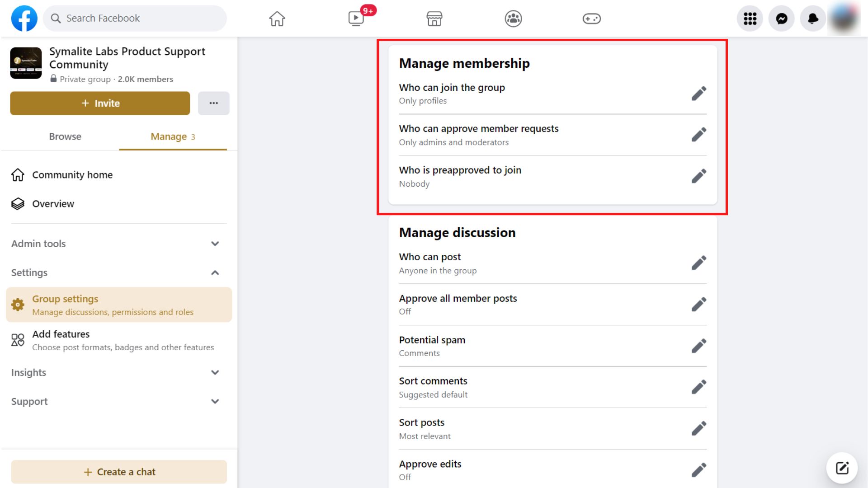The image size is (868, 488).
Task: Open the Marketplace icon
Action: 434,19
